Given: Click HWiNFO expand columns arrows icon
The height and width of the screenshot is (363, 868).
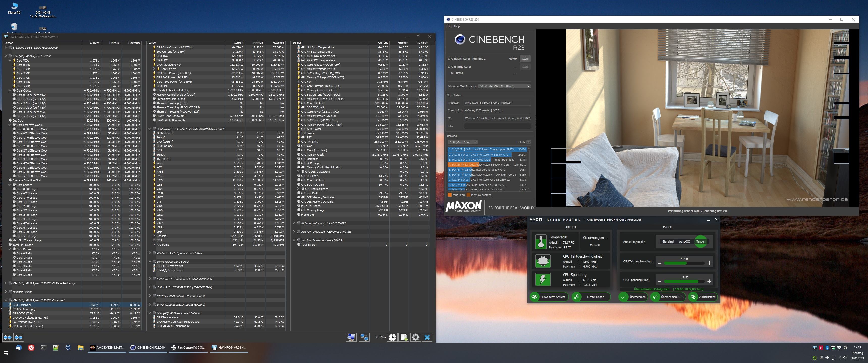Looking at the screenshot, I should click(x=8, y=337).
